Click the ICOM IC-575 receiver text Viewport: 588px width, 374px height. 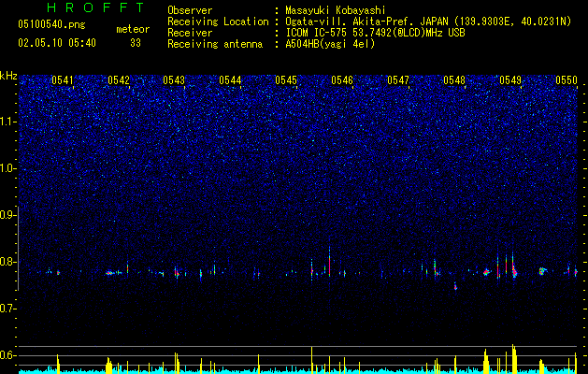pos(375,33)
